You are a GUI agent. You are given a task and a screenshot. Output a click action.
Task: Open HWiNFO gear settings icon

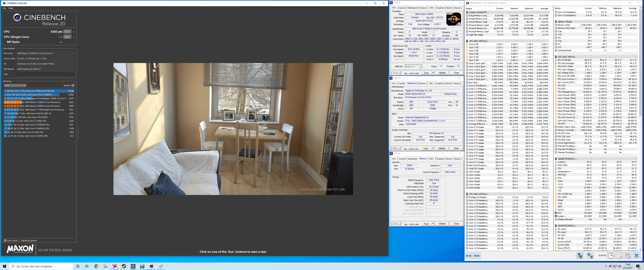628,256
